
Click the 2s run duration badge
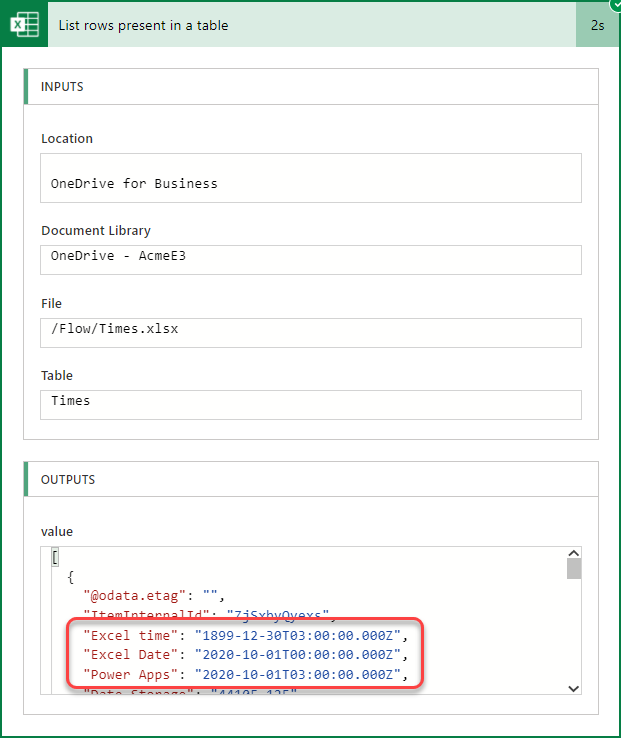(597, 25)
